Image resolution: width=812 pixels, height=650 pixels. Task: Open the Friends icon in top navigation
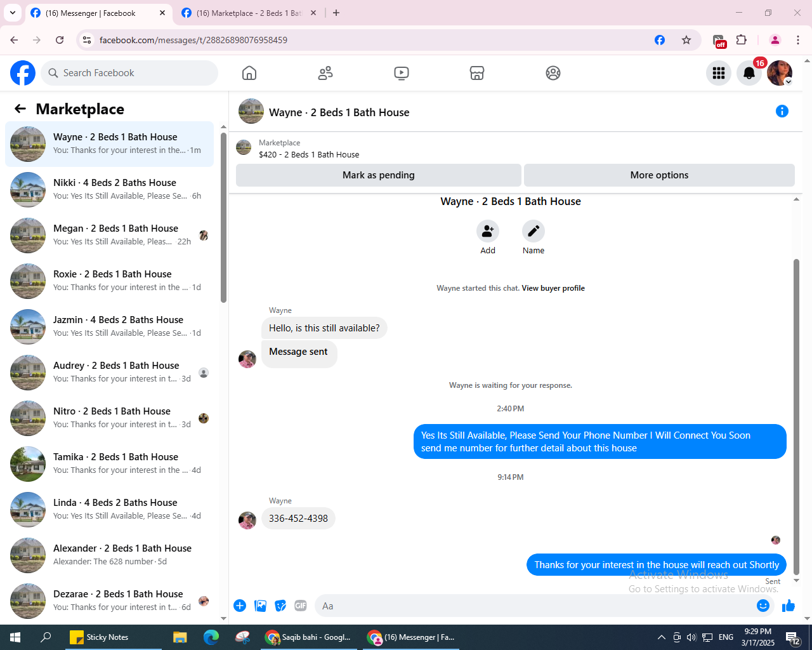coord(325,73)
